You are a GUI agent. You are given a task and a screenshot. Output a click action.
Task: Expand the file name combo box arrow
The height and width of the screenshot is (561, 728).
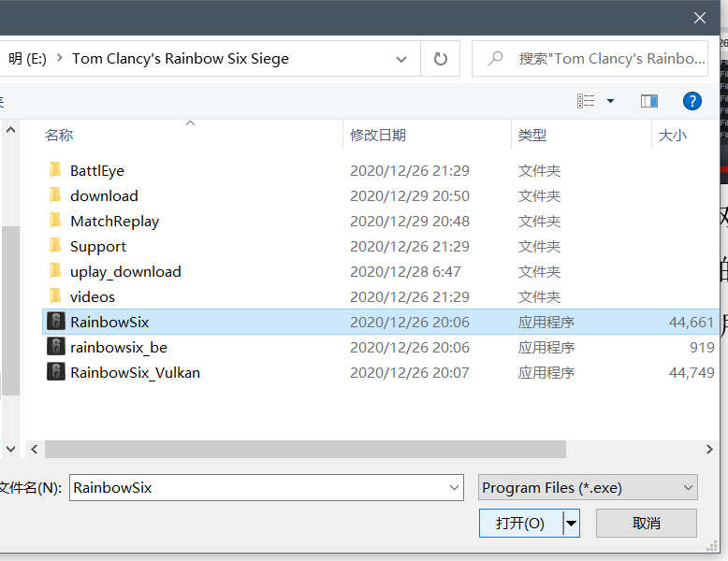pyautogui.click(x=455, y=487)
